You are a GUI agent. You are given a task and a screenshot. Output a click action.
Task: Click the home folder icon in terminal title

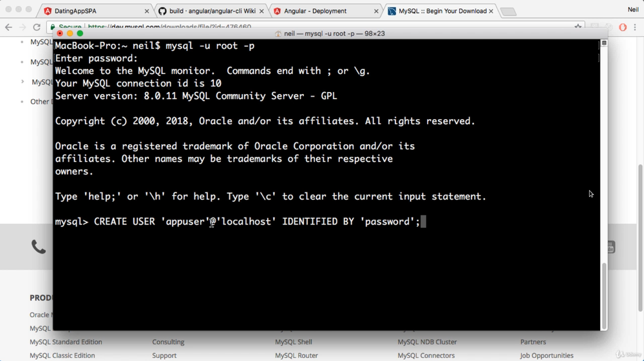click(x=278, y=33)
